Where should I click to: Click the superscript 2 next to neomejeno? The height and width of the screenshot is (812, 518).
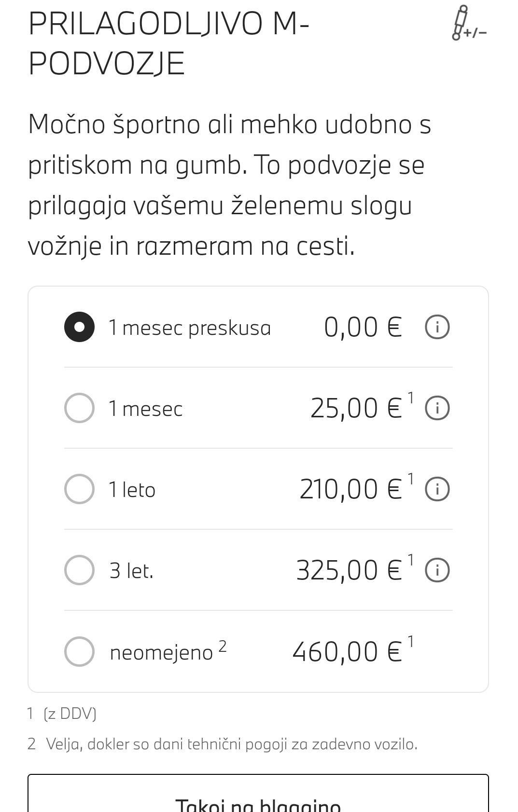click(x=222, y=646)
